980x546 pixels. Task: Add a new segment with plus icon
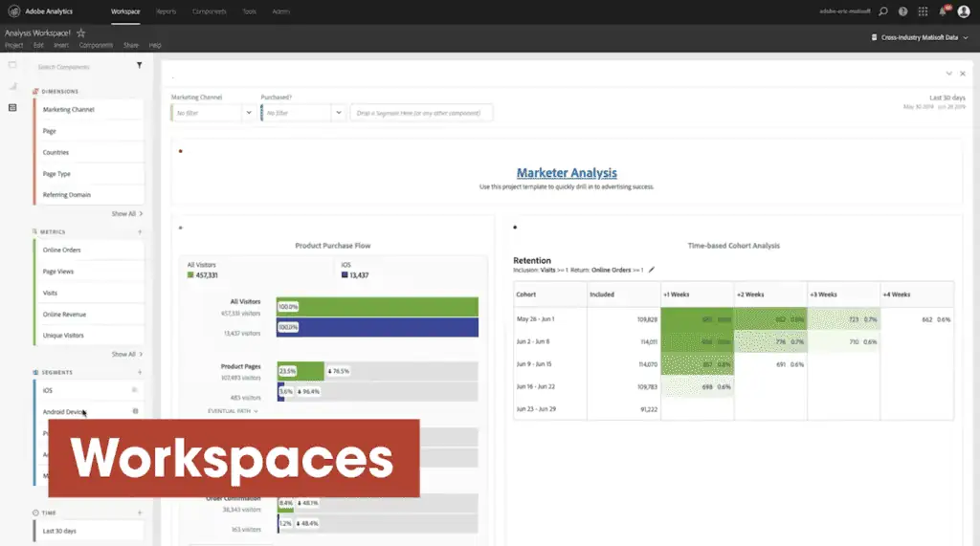(140, 372)
